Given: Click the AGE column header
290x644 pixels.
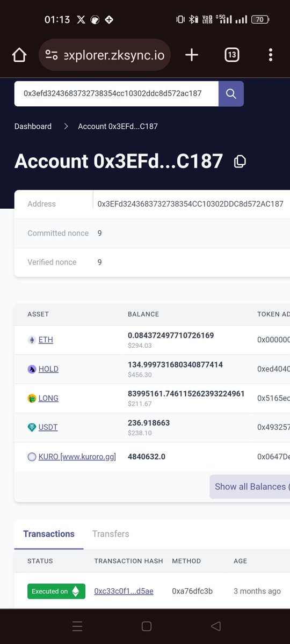Looking at the screenshot, I should click(x=240, y=561).
